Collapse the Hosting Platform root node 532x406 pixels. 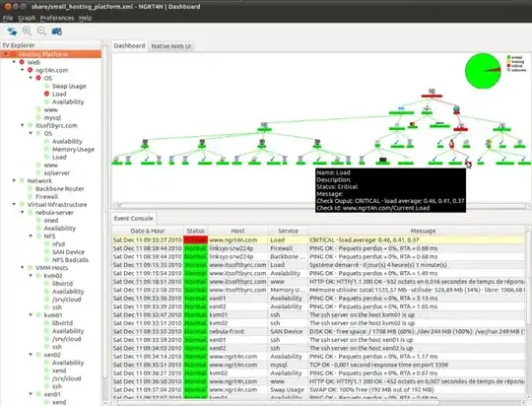pyautogui.click(x=6, y=54)
